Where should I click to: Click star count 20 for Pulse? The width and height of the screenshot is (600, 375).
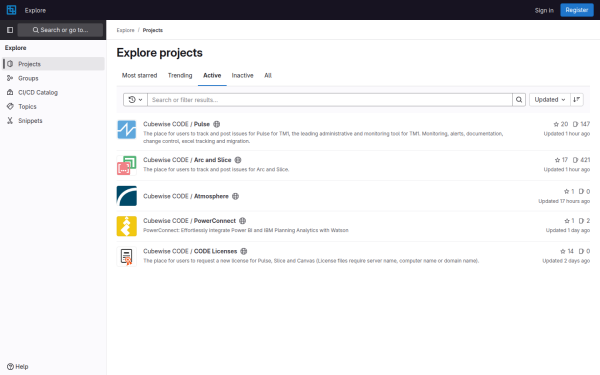pyautogui.click(x=561, y=124)
